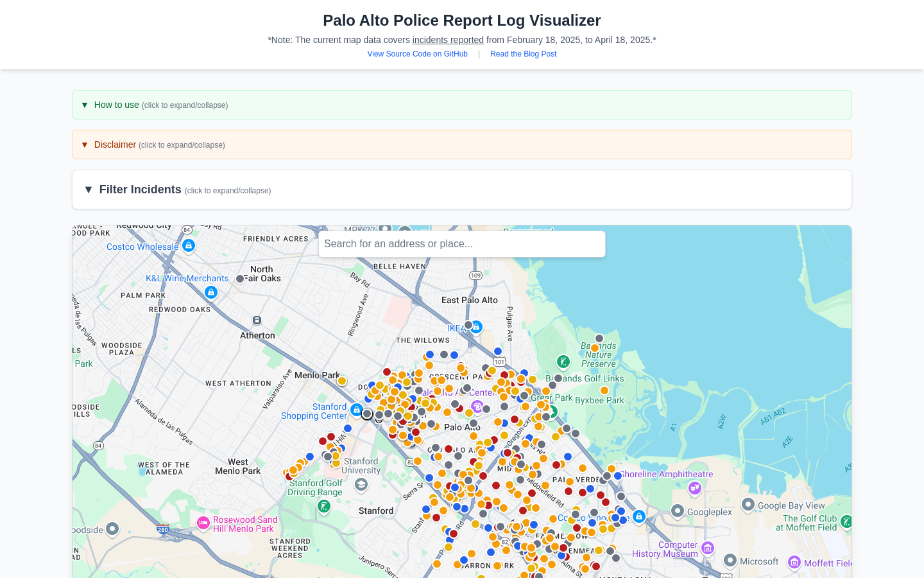Select the Moffett Field museum icon
The image size is (924, 578).
click(794, 563)
